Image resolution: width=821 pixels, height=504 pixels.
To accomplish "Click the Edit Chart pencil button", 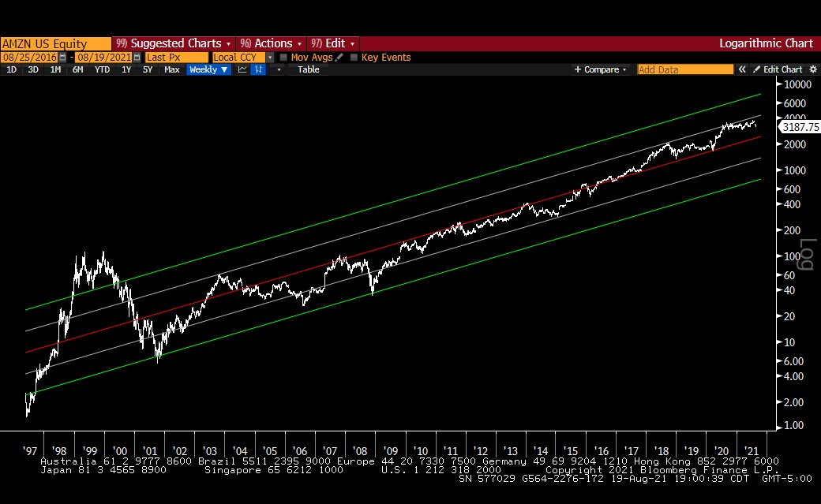I will [778, 69].
